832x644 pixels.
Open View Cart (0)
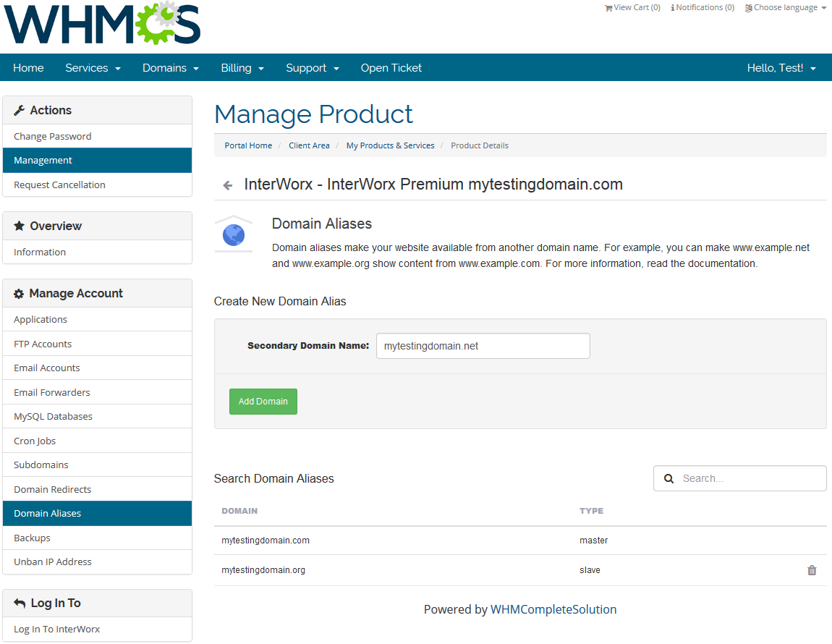coord(632,7)
